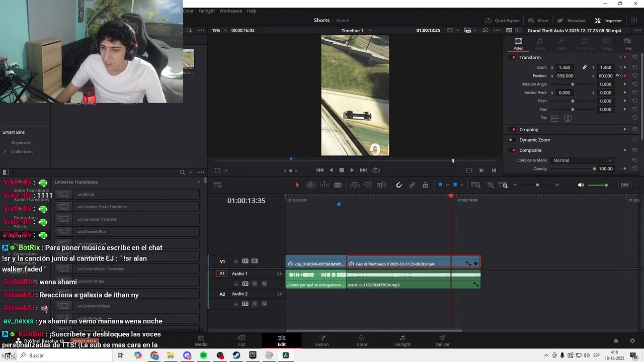Open Timeline View Options icon
Screen dimensions: 644x362
pyautogui.click(x=218, y=185)
